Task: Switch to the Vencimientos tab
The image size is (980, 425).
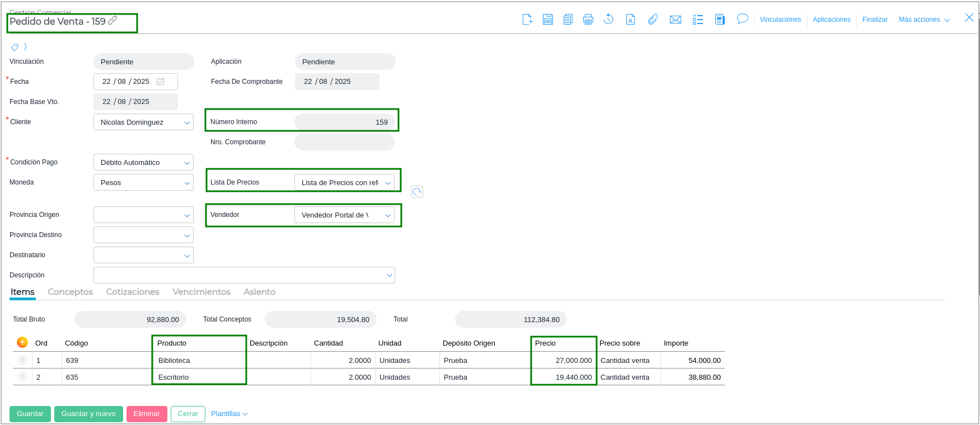Action: point(201,292)
